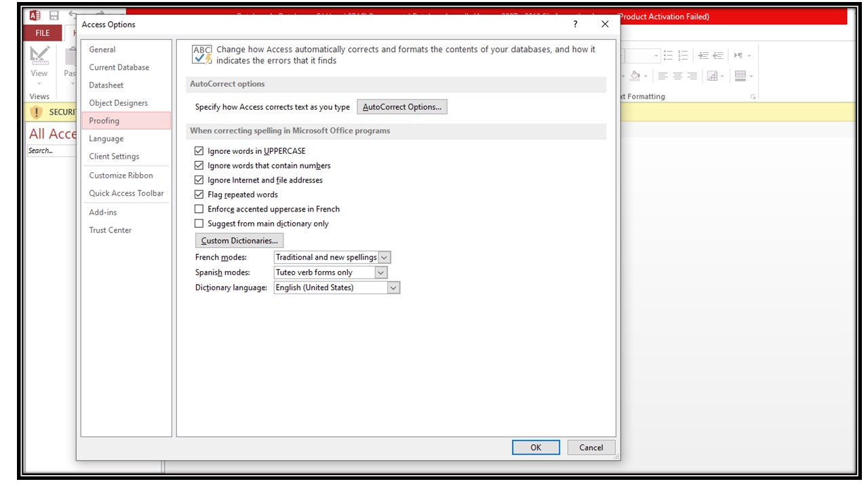This screenshot has height=488, width=868.
Task: Select Object Designers category
Action: click(x=125, y=103)
